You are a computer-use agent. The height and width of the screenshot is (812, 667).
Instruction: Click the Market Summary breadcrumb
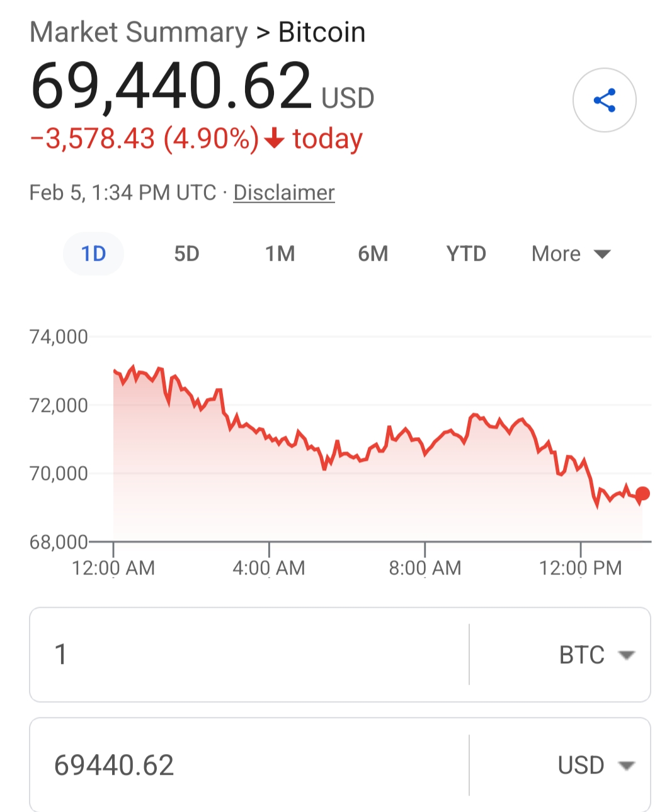139,32
